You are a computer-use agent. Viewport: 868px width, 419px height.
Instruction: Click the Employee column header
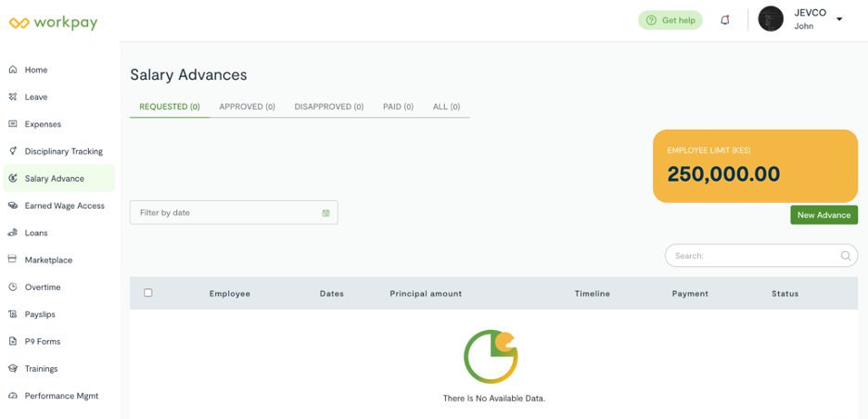tap(230, 293)
